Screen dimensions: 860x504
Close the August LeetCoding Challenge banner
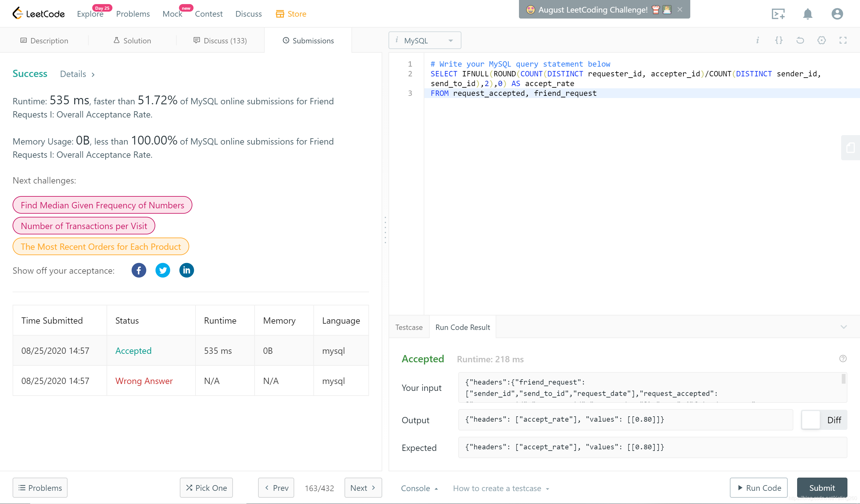[x=680, y=9]
